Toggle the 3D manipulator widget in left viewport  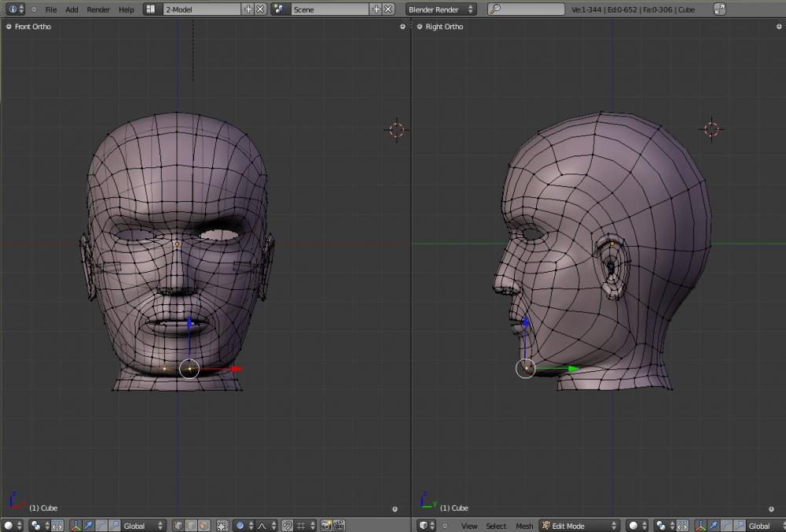[x=76, y=526]
